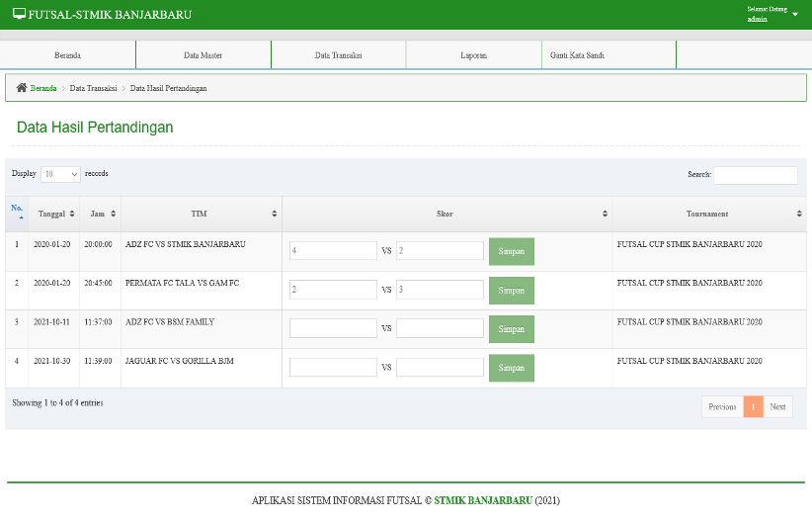This screenshot has width=812, height=522.
Task: Click first score field for ADZ FC VS BSM FAMILY
Action: (x=333, y=328)
